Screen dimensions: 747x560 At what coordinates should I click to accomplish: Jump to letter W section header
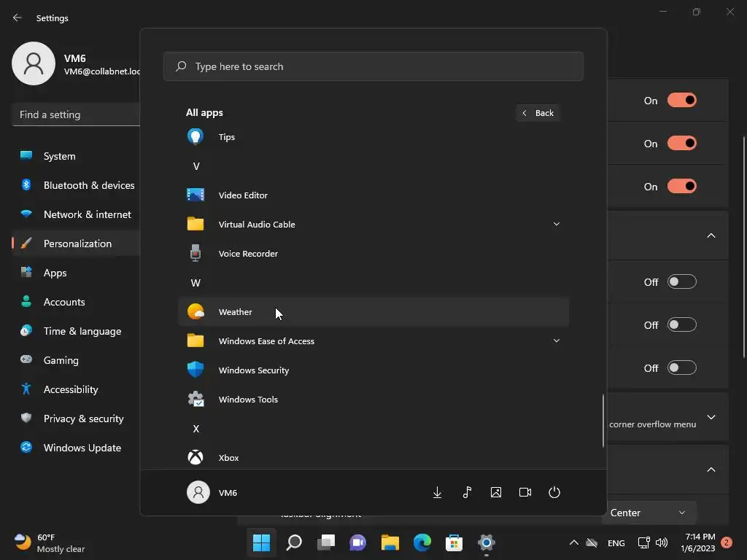[196, 283]
